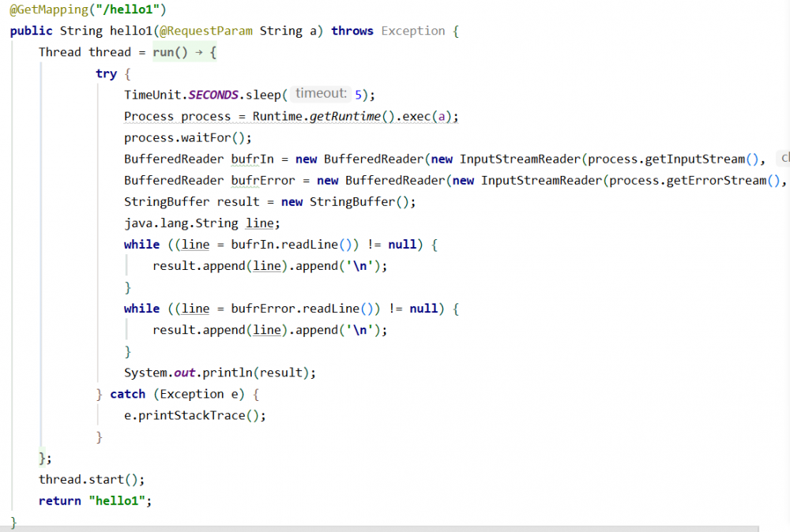This screenshot has width=790, height=532.
Task: Click the number 5 sleep argument
Action: coord(358,96)
